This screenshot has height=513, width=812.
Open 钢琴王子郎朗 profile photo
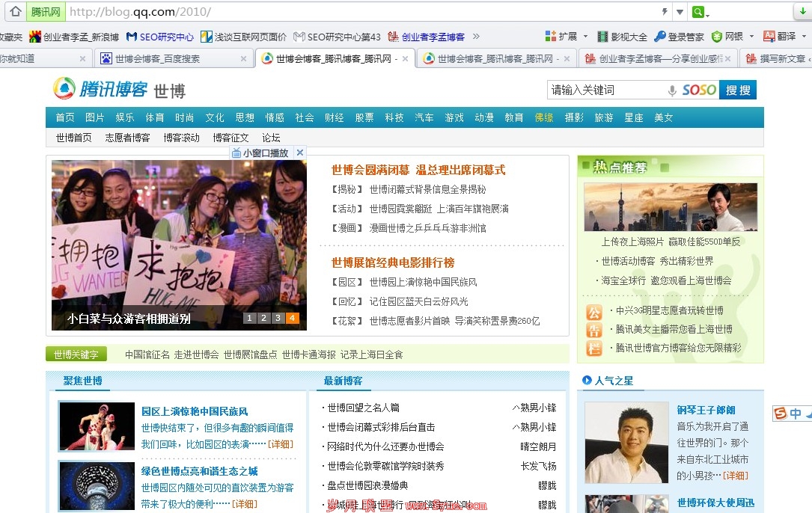point(626,443)
